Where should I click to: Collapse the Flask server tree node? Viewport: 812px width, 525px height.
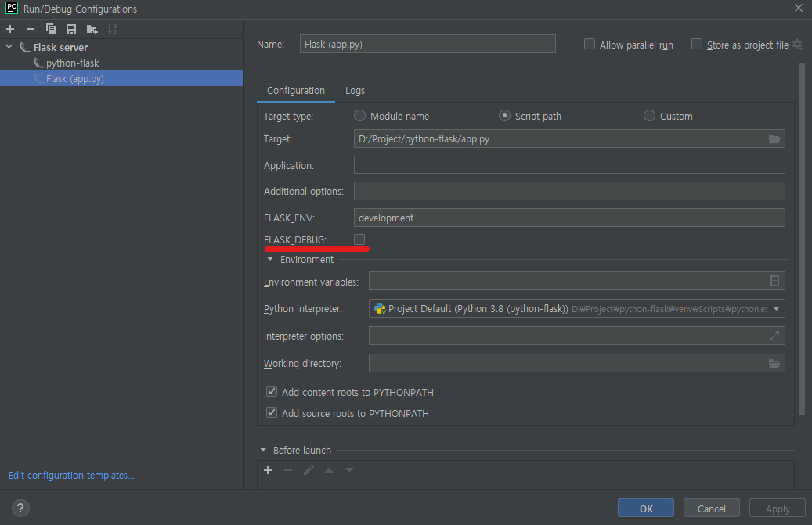click(9, 46)
